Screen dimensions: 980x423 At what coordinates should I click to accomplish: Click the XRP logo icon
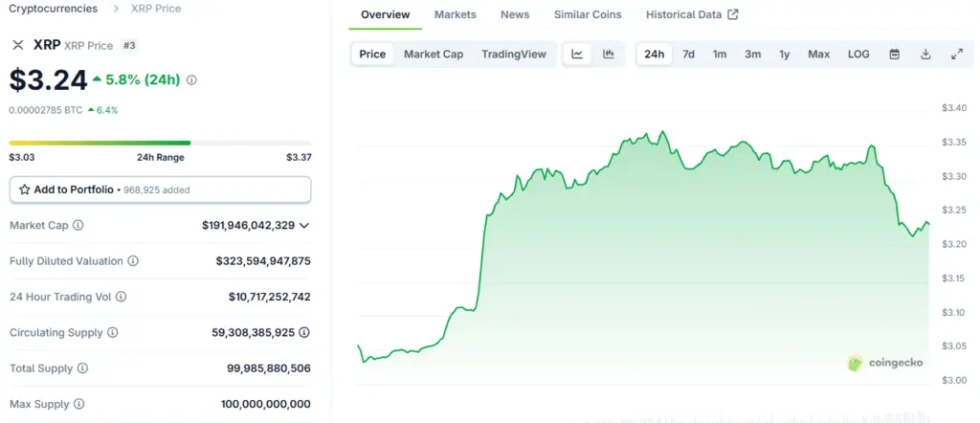coord(18,45)
